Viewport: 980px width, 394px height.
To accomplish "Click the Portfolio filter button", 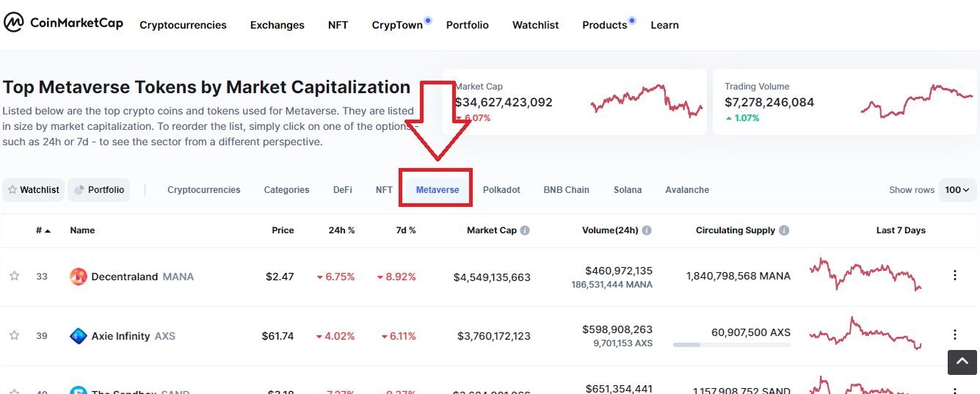I will pyautogui.click(x=99, y=190).
